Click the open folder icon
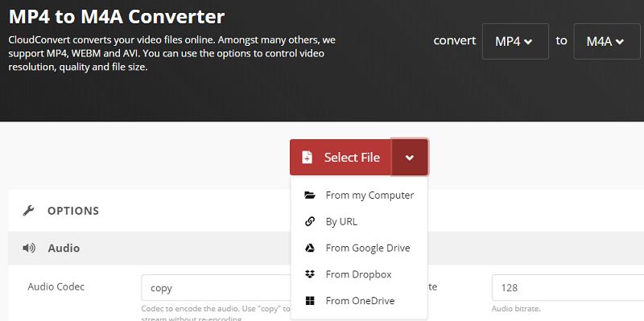This screenshot has width=644, height=321. point(310,195)
